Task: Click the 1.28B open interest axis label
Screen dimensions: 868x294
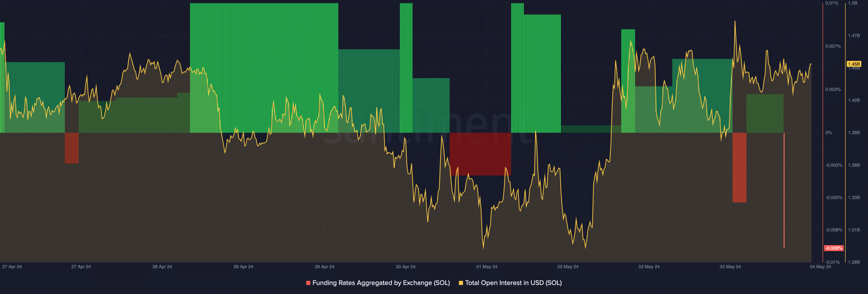Action: click(854, 262)
